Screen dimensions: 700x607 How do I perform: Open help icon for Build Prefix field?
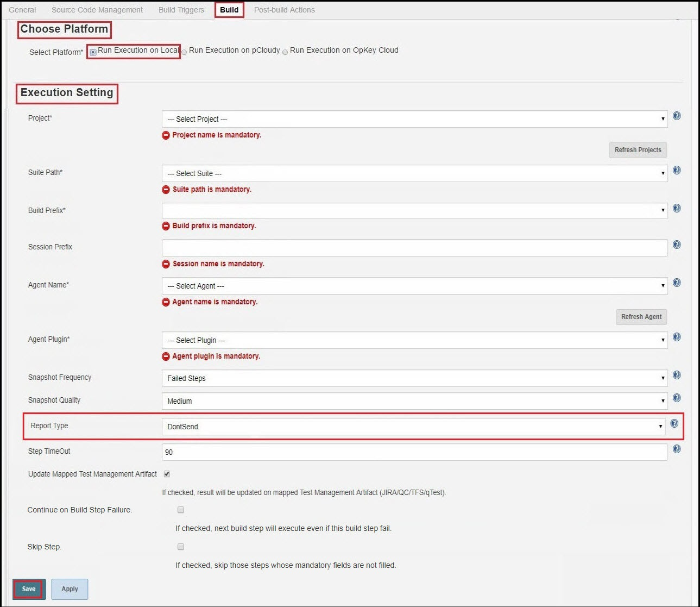(x=677, y=208)
